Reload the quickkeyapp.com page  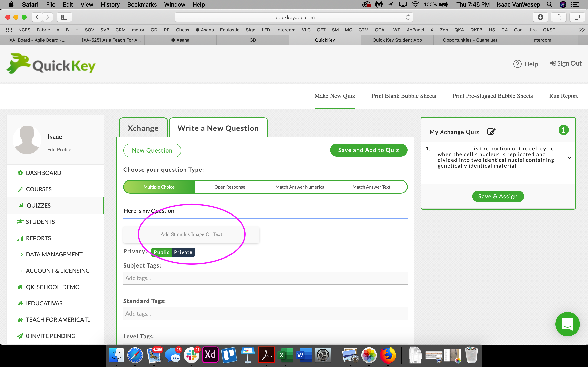point(408,17)
